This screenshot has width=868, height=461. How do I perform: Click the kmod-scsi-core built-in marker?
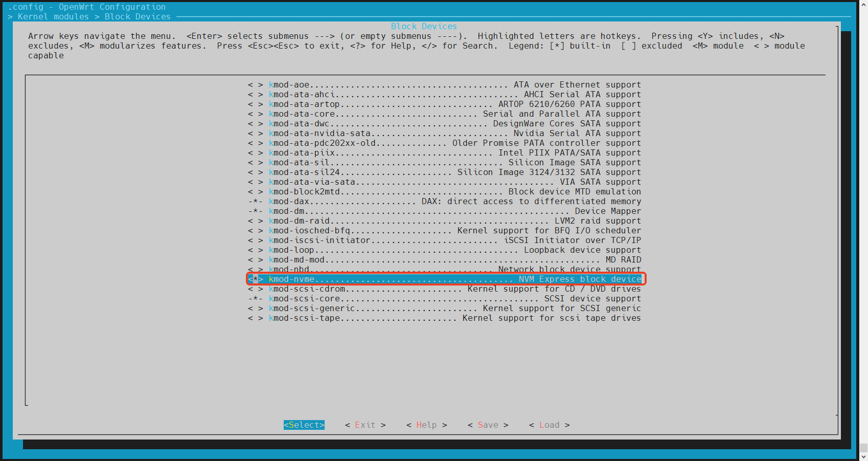pyautogui.click(x=255, y=299)
